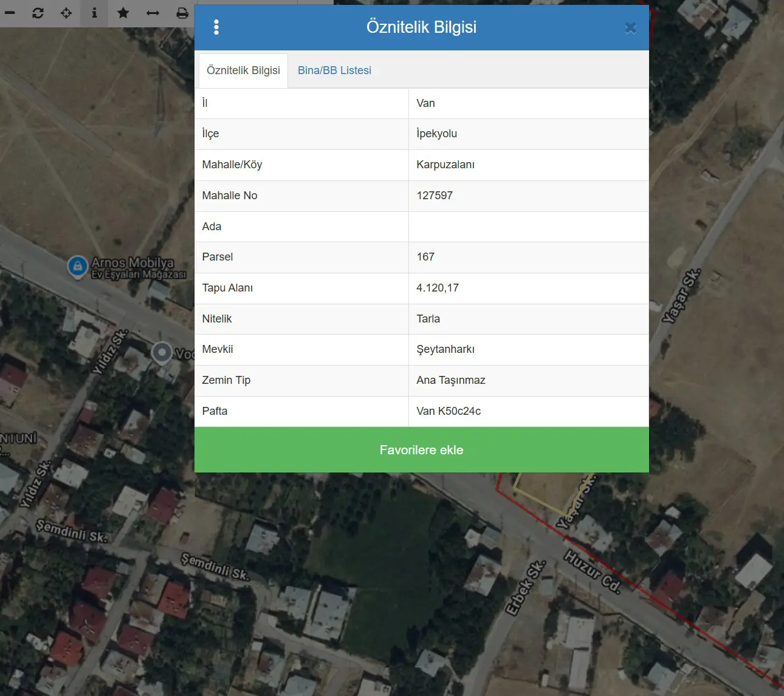Click the Tapu Alanı value '4.120,17'
Image resolution: width=784 pixels, height=696 pixels.
coord(438,288)
